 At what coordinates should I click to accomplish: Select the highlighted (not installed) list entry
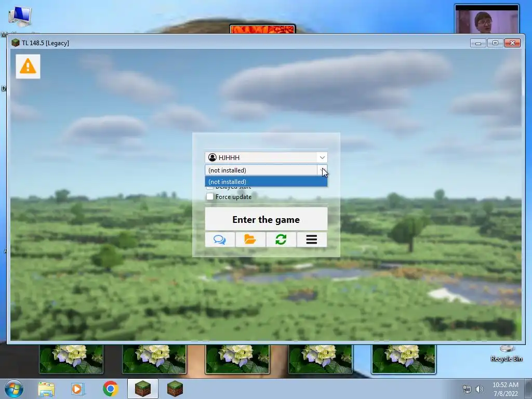click(x=266, y=181)
